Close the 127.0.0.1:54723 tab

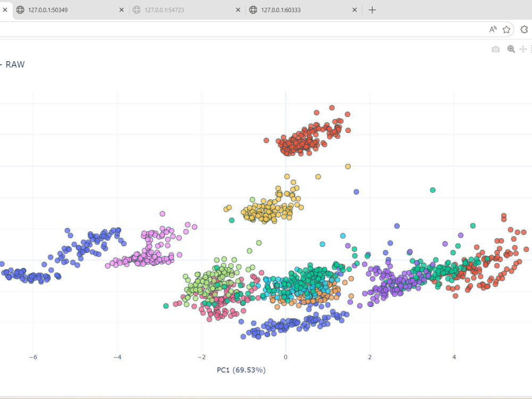click(238, 10)
